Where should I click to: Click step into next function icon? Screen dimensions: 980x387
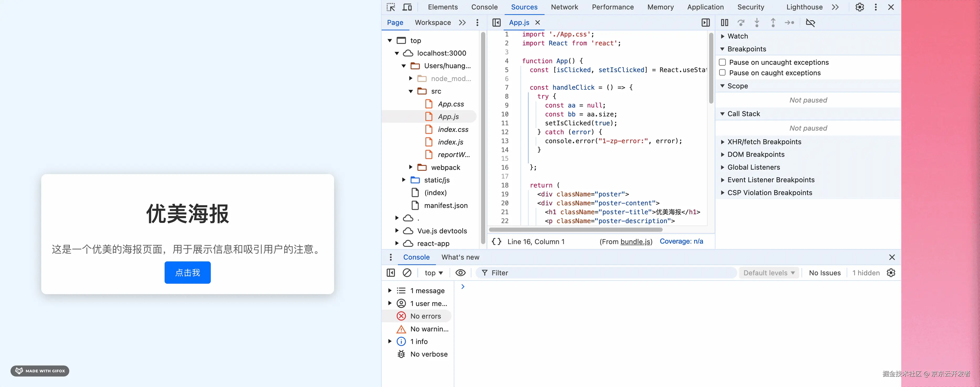click(x=757, y=23)
